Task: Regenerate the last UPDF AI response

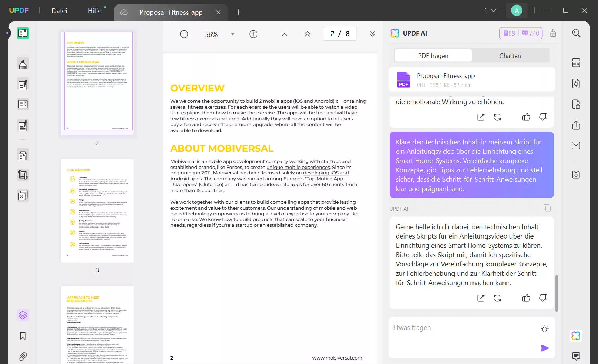Action: [x=497, y=298]
